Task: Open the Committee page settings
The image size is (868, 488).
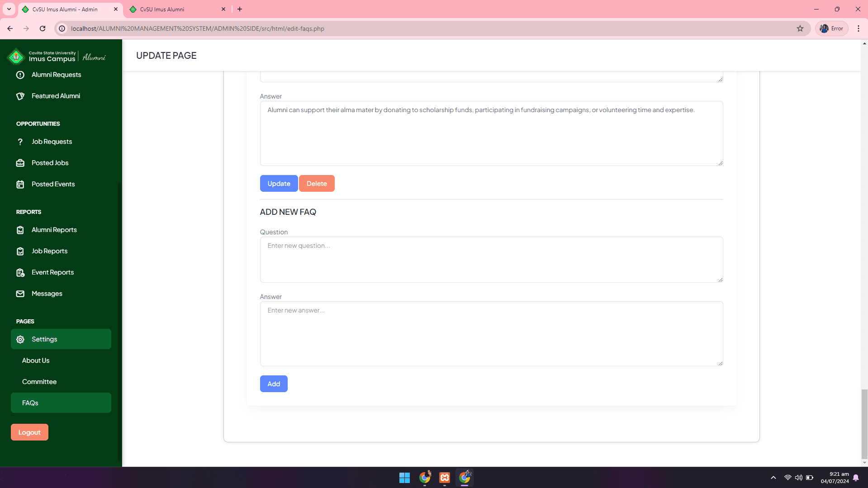Action: point(39,382)
